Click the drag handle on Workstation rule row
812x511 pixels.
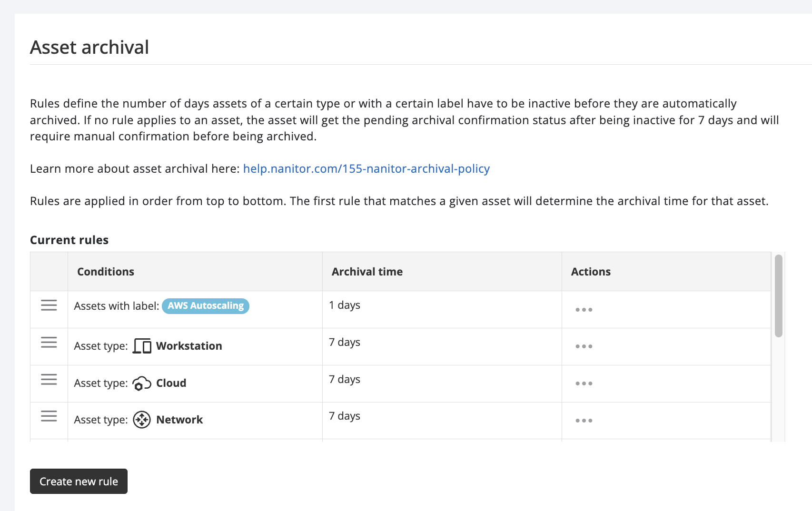pos(49,343)
